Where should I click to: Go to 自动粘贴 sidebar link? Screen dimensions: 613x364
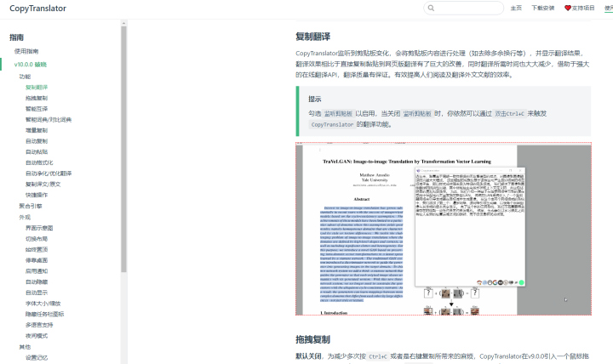click(37, 152)
